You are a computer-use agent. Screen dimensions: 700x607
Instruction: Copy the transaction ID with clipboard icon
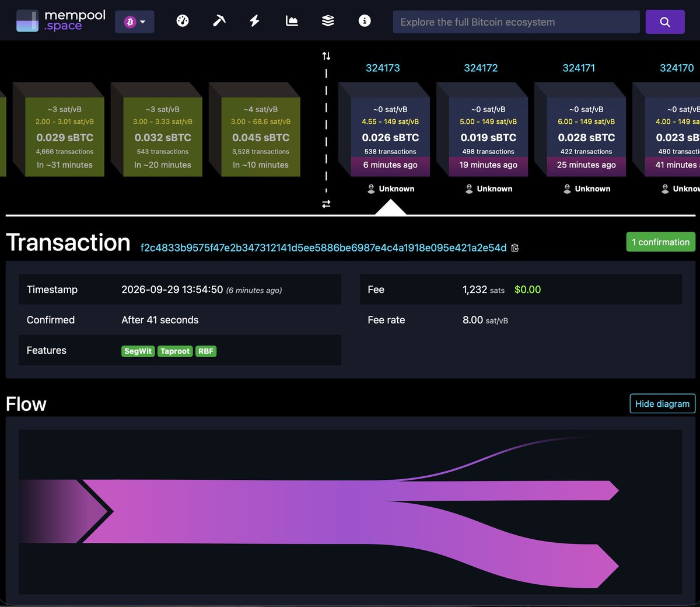pos(515,248)
